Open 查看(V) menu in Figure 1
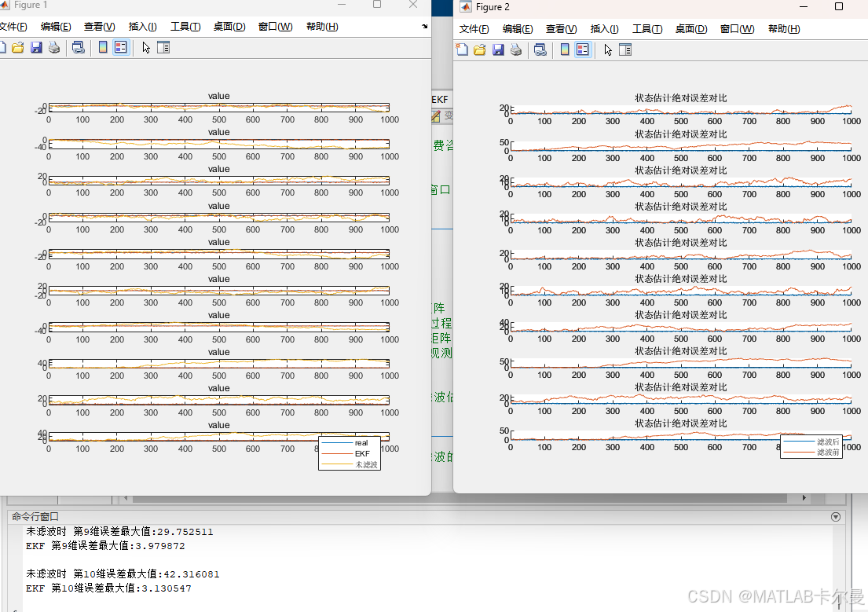Viewport: 868px width, 612px height. tap(100, 27)
